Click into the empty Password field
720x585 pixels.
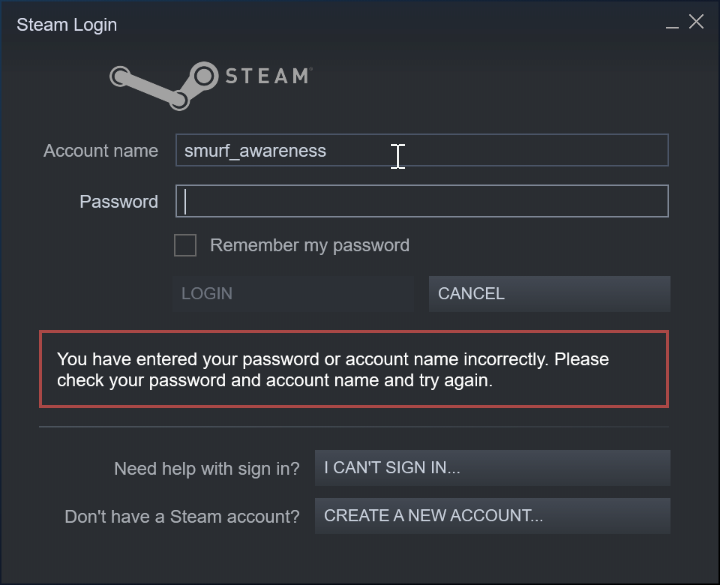click(421, 201)
